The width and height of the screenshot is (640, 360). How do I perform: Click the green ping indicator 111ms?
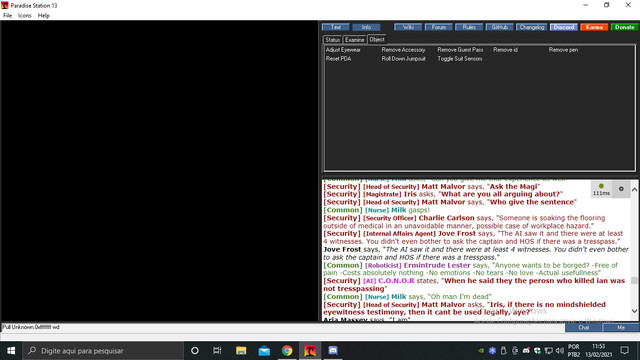pyautogui.click(x=601, y=190)
